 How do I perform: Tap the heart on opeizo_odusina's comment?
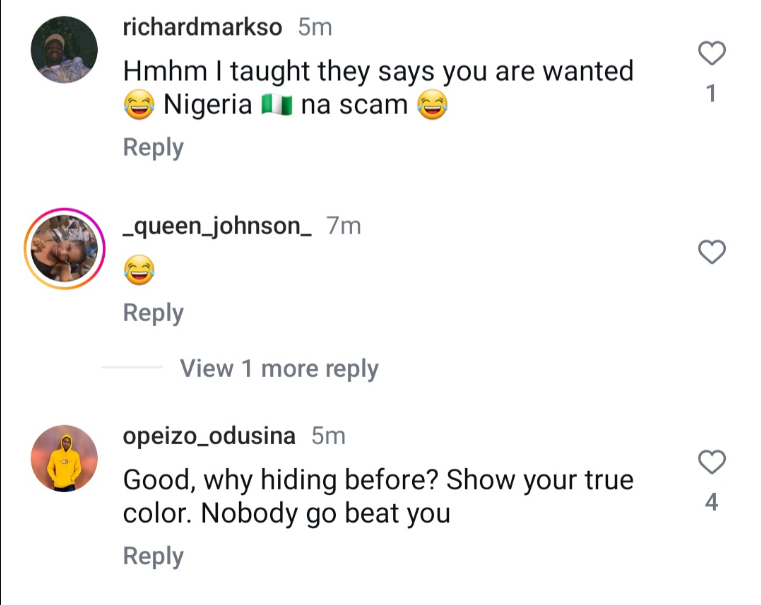pos(710,462)
